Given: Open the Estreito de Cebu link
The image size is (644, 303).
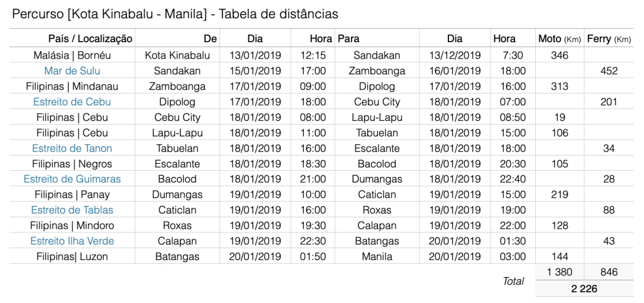Looking at the screenshot, I should (72, 101).
